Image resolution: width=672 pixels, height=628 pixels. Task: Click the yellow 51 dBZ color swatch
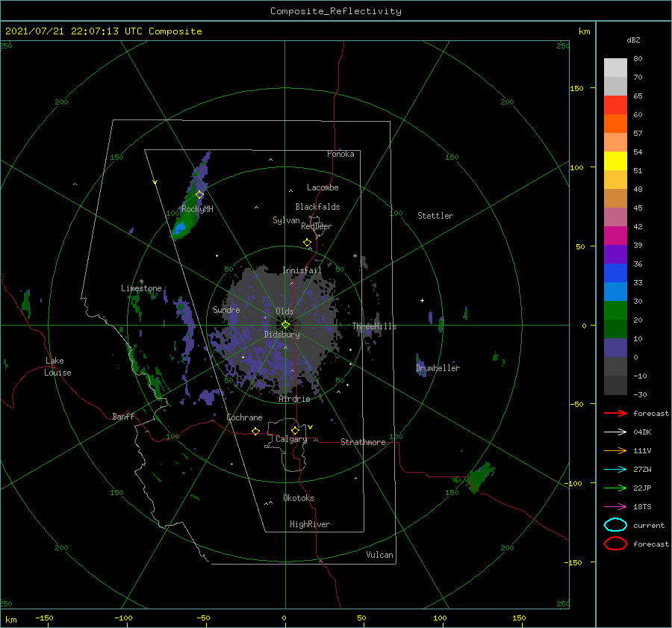coord(615,161)
